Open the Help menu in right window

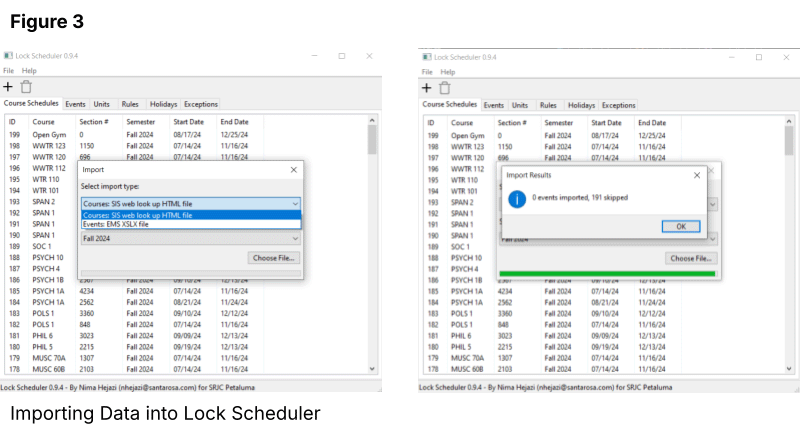coord(448,71)
